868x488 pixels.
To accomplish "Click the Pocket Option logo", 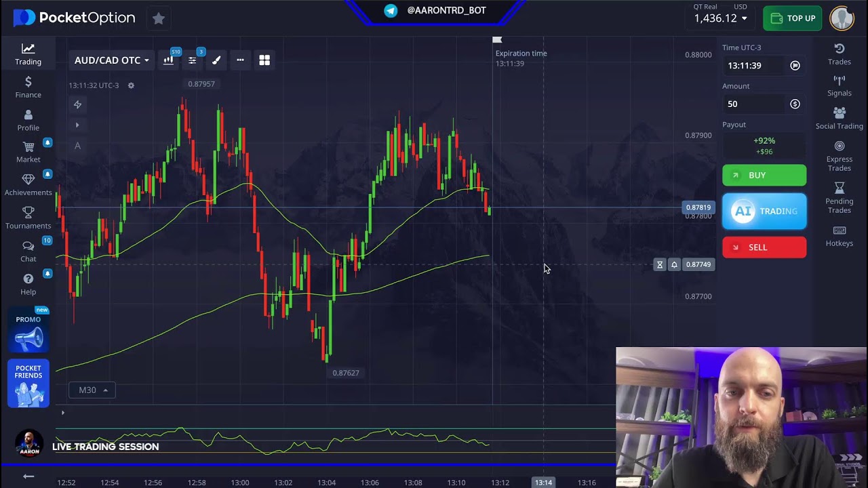I will tap(75, 18).
